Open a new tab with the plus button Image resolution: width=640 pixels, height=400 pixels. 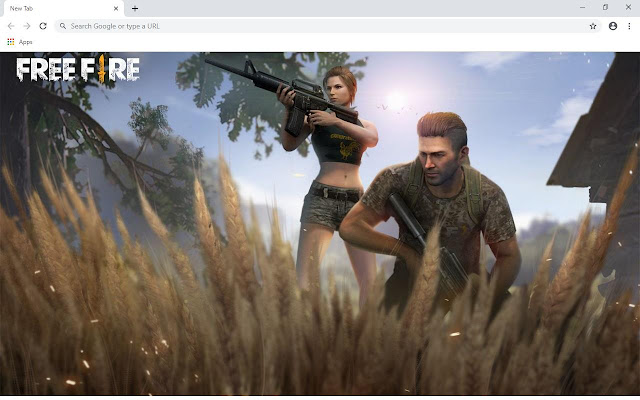(135, 9)
